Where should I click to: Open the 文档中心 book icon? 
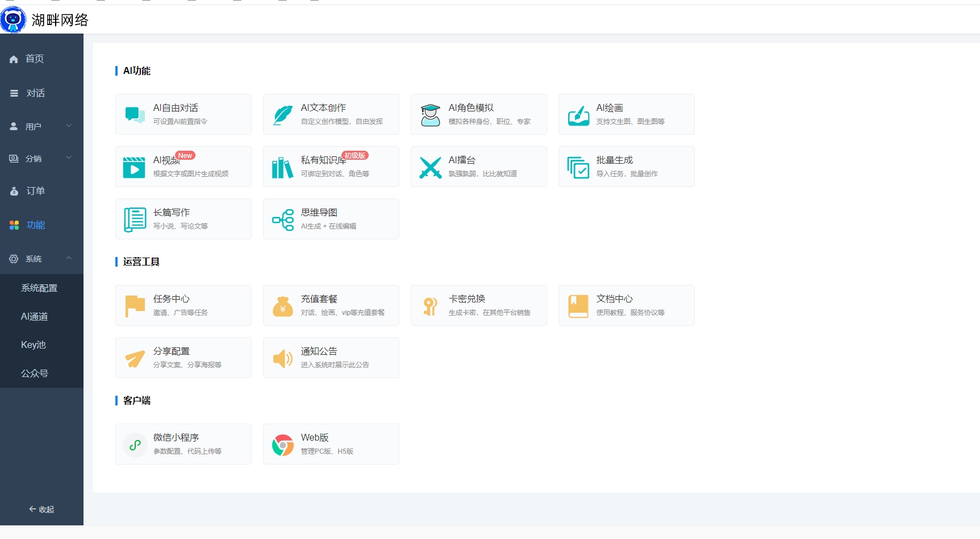coord(578,306)
